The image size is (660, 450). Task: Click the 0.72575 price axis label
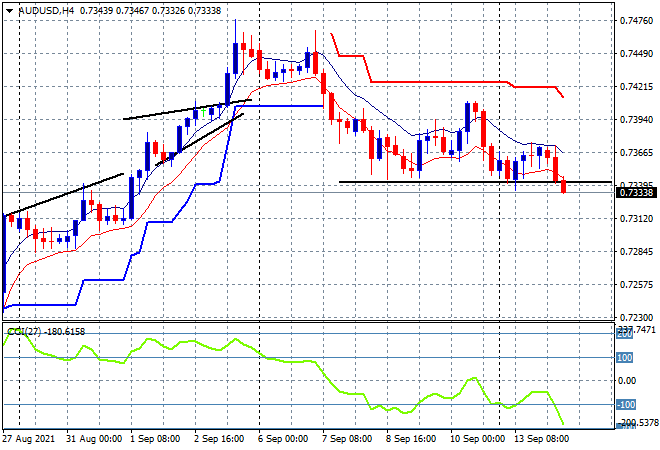click(636, 285)
